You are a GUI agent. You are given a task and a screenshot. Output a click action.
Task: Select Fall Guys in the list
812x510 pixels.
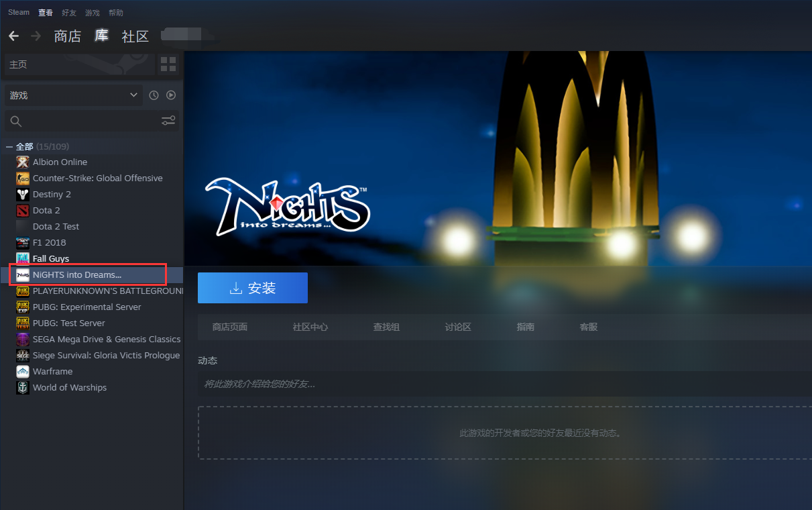coord(51,258)
